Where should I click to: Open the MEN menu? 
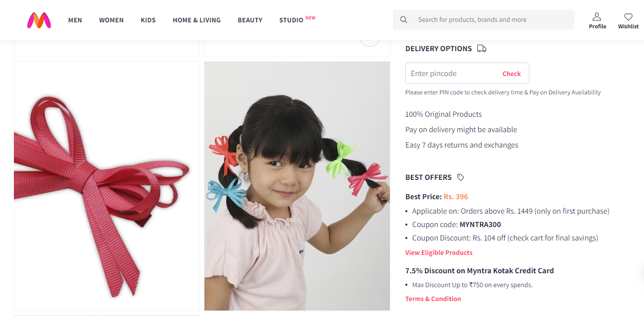pos(75,20)
